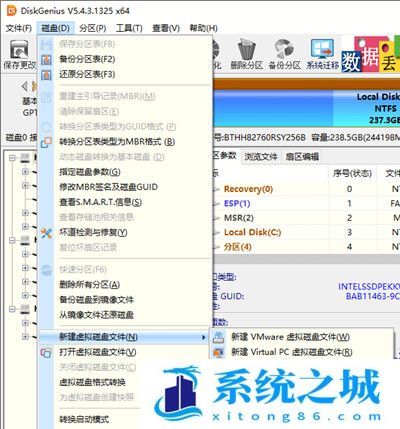Select 打开虚拟磁盘文件(V)
The image size is (400, 429).
(125, 352)
